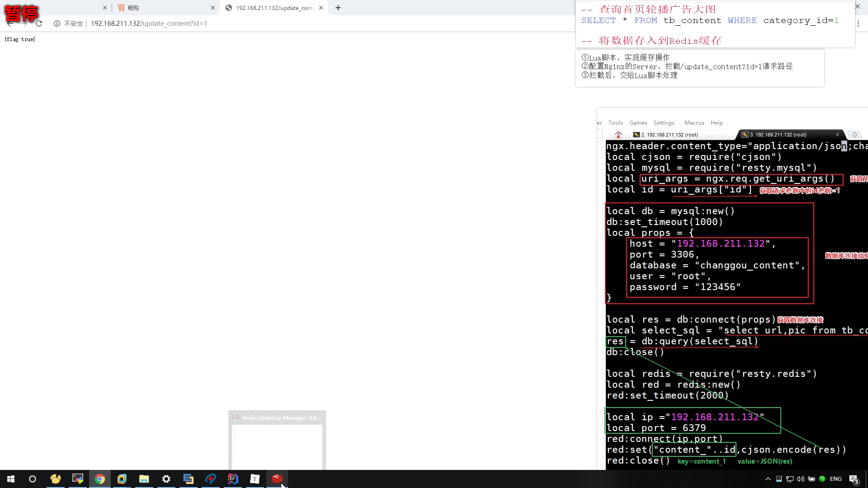This screenshot has height=488, width=868.
Task: Click the red:close() line in terminal
Action: coord(638,460)
